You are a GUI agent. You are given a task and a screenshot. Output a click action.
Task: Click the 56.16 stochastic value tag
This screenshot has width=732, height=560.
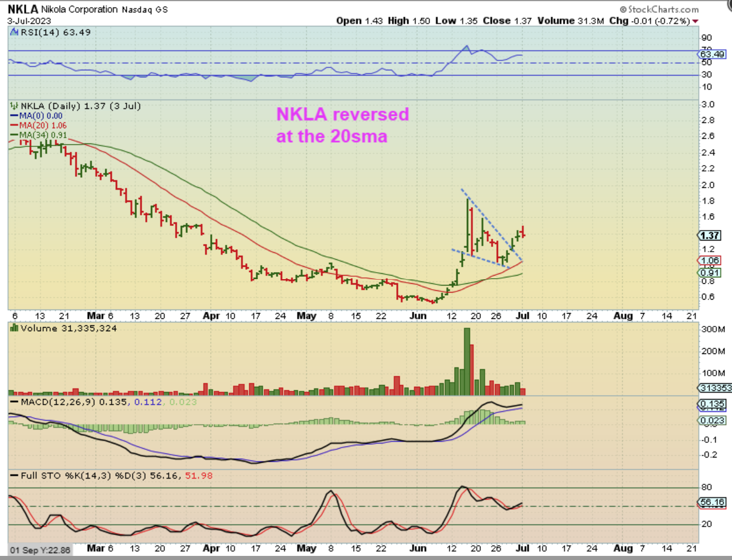point(713,502)
